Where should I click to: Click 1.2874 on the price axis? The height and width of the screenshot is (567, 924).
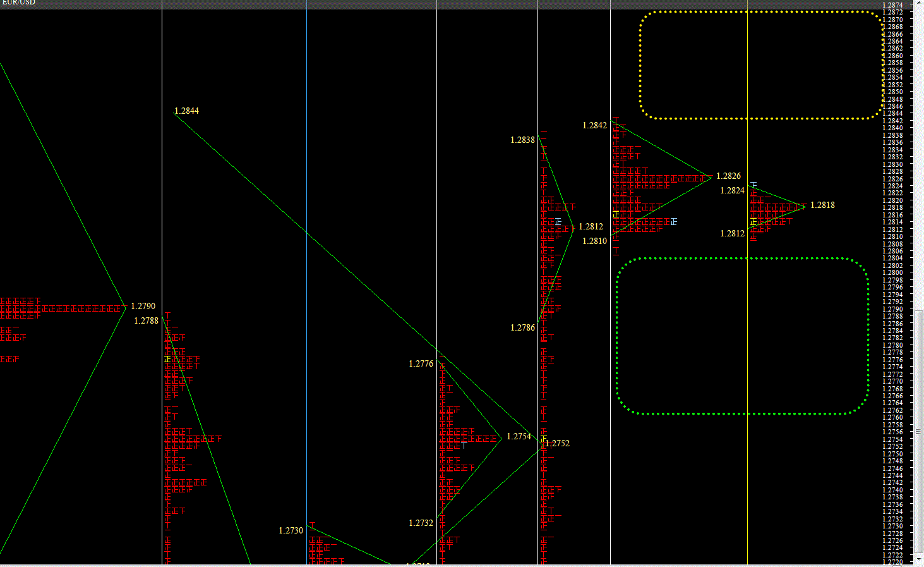[x=892, y=5]
